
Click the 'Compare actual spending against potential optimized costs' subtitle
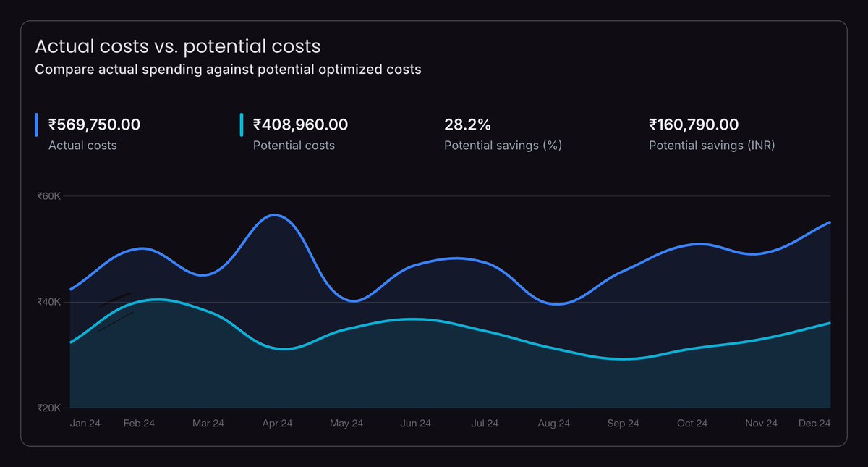coord(228,70)
